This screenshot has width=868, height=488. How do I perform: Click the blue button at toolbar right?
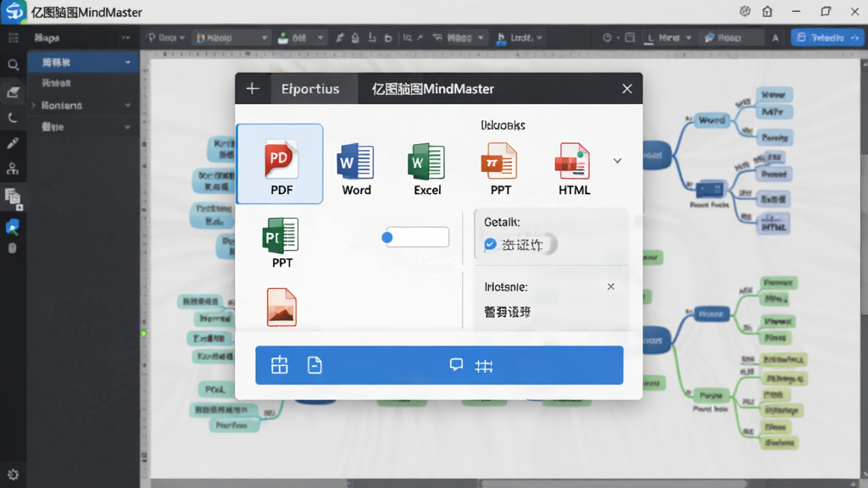(827, 37)
